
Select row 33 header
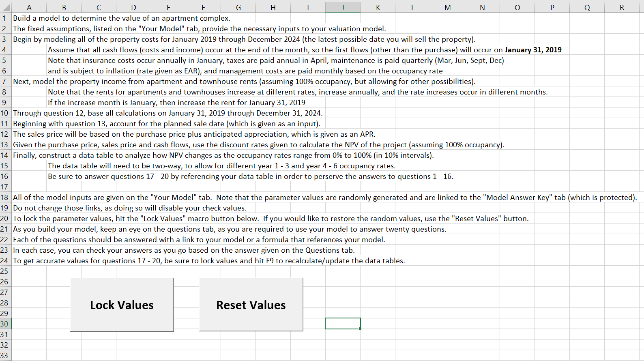[5, 356]
